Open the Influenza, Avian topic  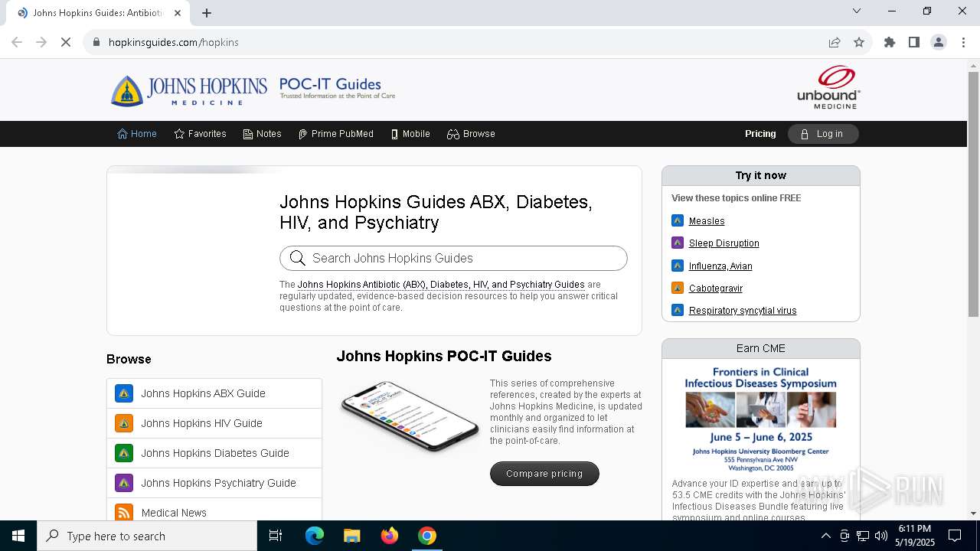click(x=720, y=266)
